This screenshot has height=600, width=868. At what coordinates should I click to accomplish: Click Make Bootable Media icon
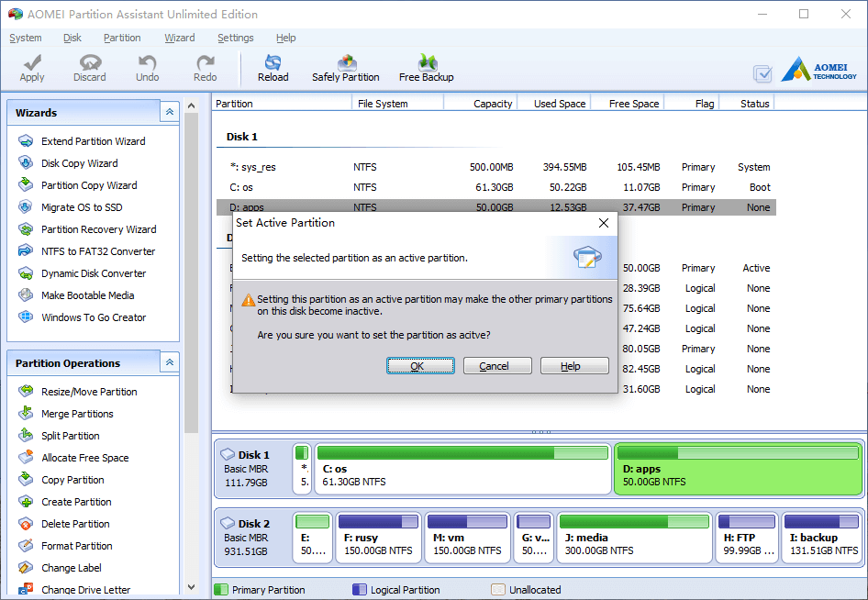pos(26,295)
